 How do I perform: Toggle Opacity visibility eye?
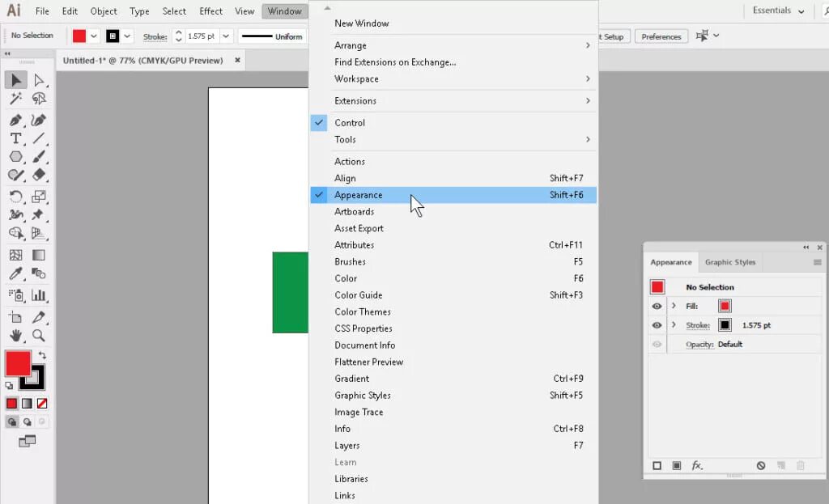(657, 344)
